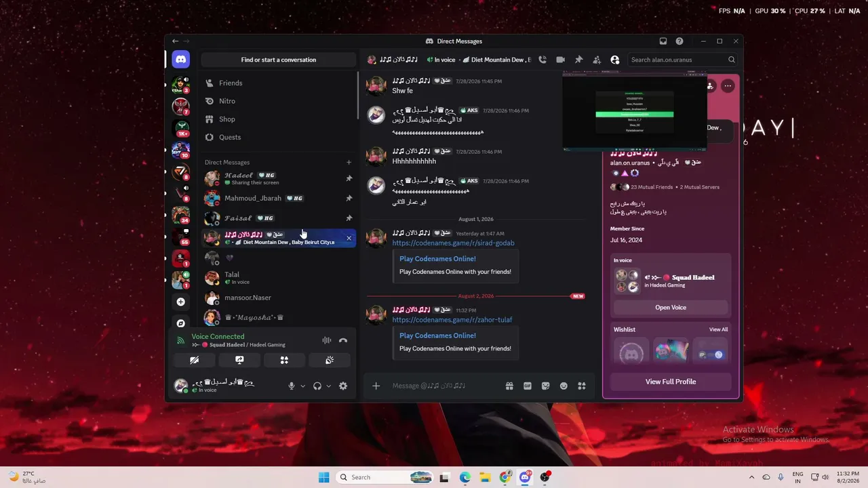Open the mansoor.Naser direct message
868x488 pixels.
tap(279, 298)
